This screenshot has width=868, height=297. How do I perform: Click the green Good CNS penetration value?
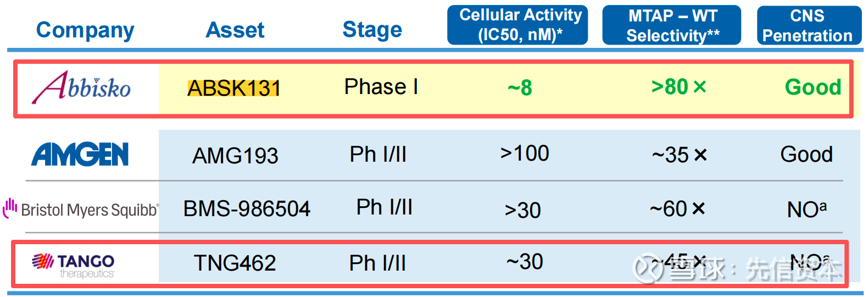tap(813, 87)
